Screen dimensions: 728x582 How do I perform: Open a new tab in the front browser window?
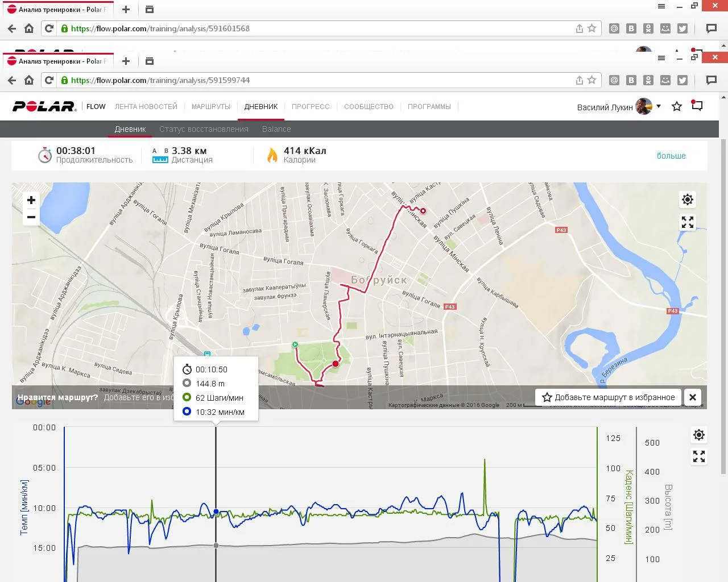tap(126, 61)
